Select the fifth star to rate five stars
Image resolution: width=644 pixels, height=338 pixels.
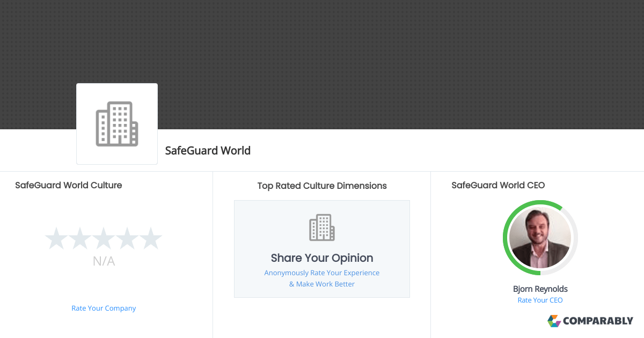point(151,238)
